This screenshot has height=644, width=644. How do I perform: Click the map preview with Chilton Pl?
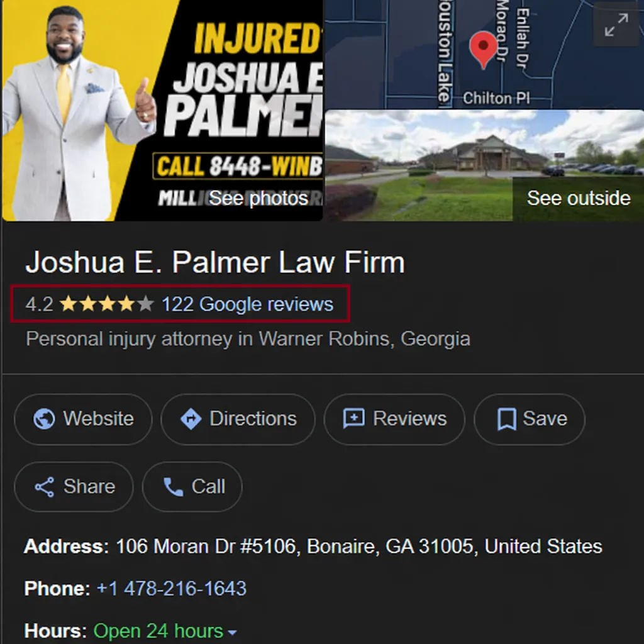tap(484, 54)
